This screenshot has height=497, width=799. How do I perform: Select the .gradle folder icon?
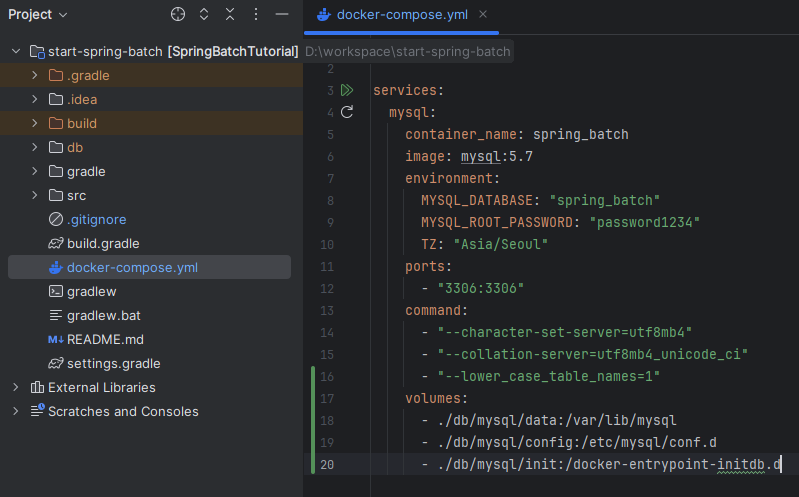[56, 75]
